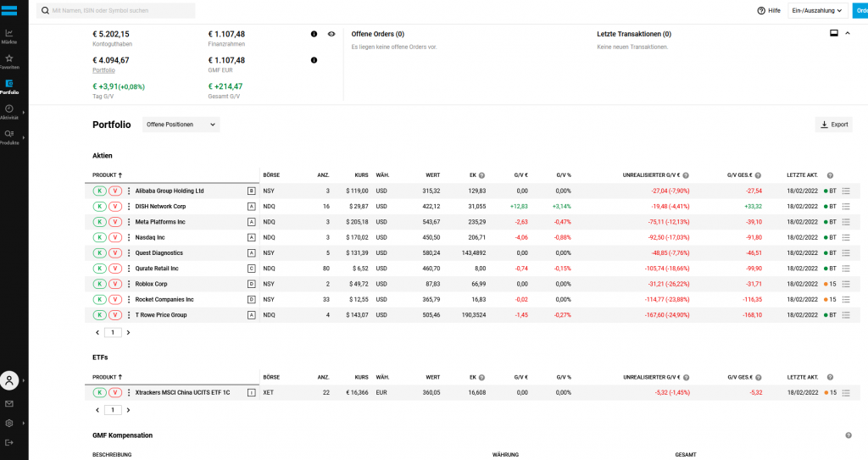This screenshot has height=460, width=868.
Task: Sort by the PRODUKT column in Aktien
Action: tap(108, 175)
